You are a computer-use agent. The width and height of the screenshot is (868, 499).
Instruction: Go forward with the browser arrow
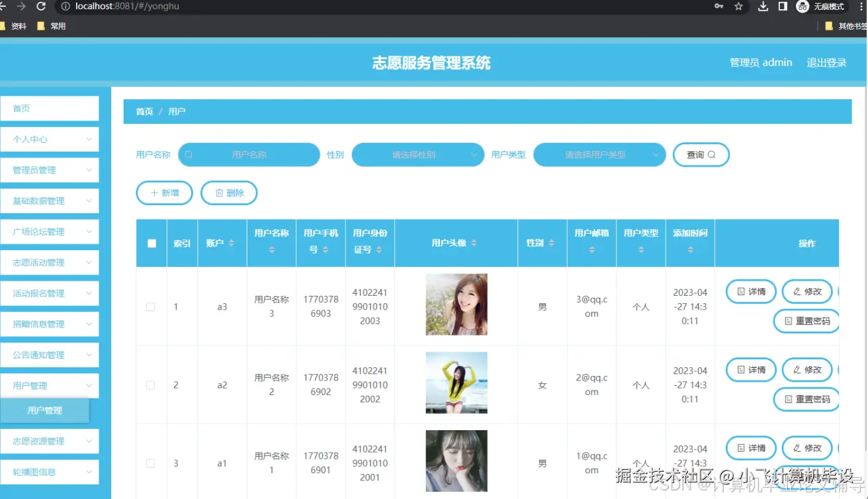pyautogui.click(x=21, y=7)
